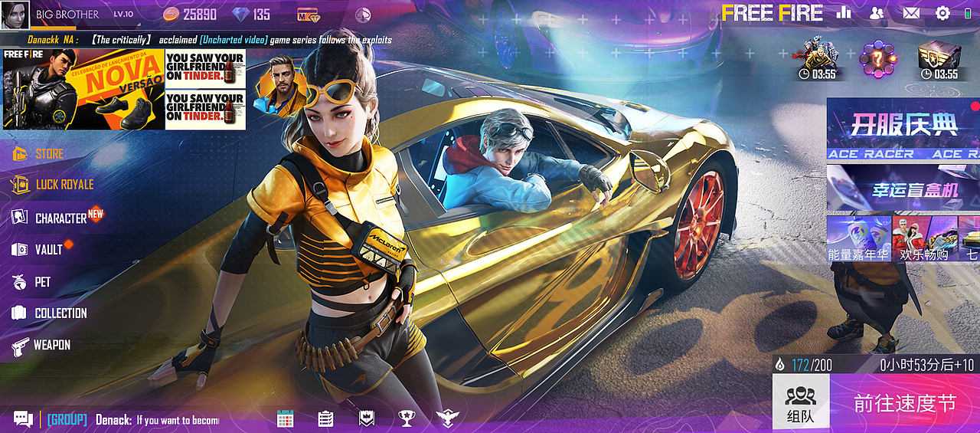Open the 幸运盲盒机 banner
Screen dimensions: 980x433
point(903,189)
